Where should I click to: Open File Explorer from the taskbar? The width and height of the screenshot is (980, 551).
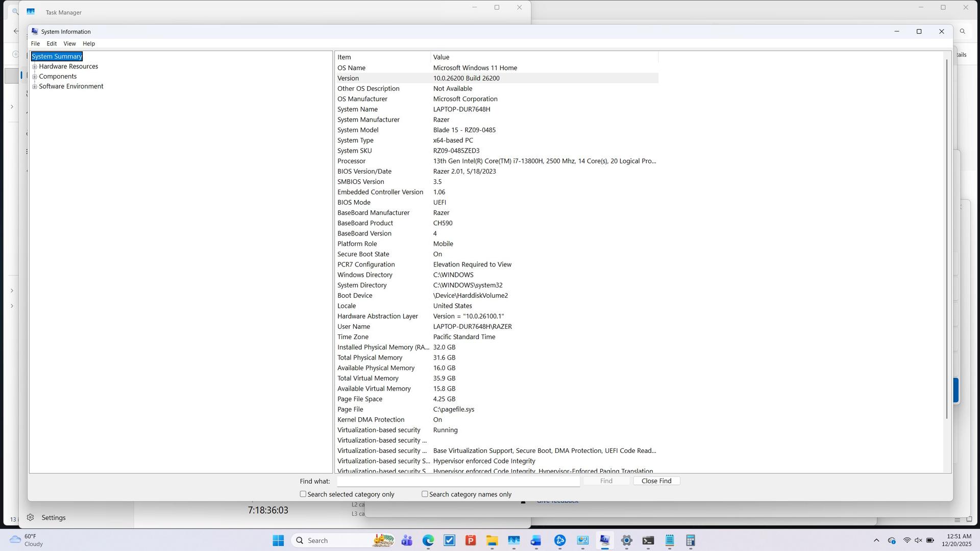(x=492, y=540)
